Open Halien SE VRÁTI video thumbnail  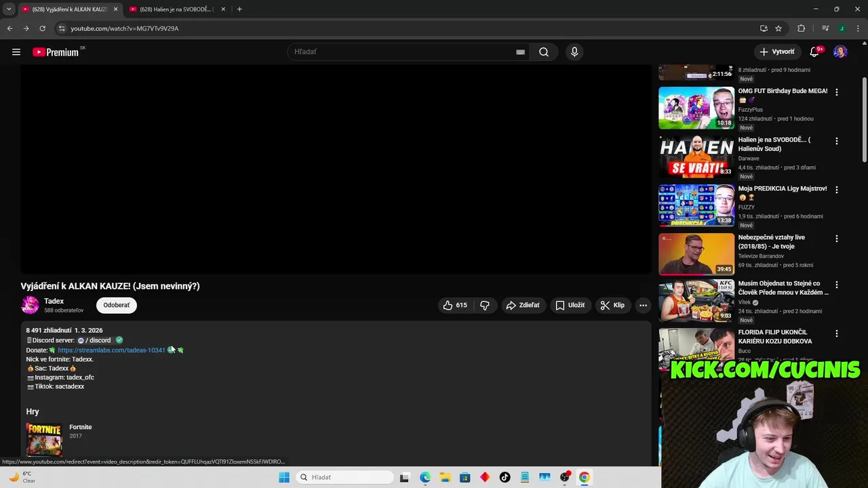(696, 157)
